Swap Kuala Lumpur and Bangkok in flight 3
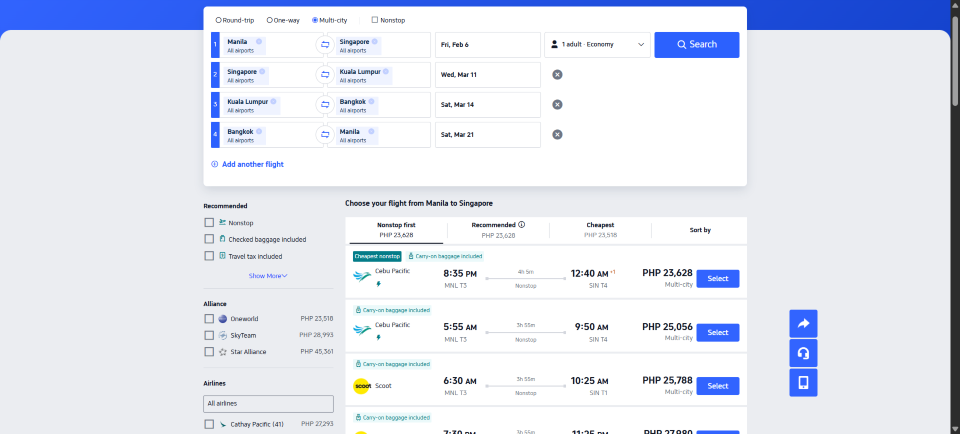The image size is (960, 434). [x=324, y=105]
